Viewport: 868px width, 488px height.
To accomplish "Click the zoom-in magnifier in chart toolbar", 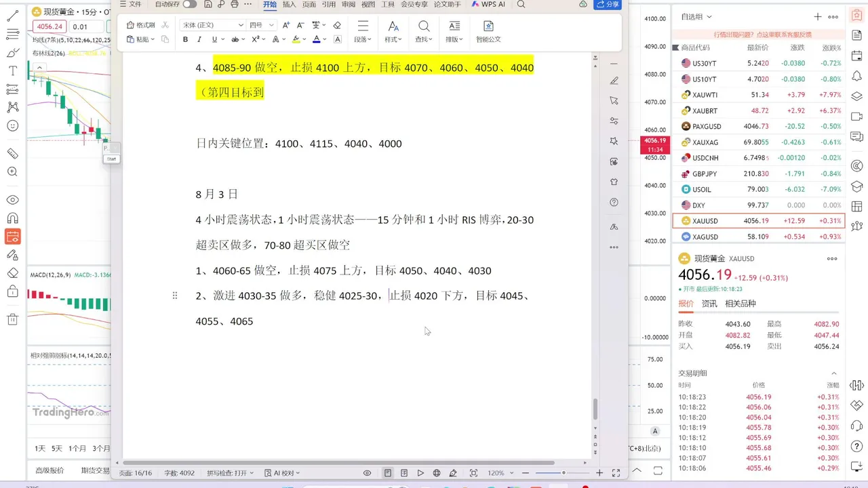I will tap(12, 172).
